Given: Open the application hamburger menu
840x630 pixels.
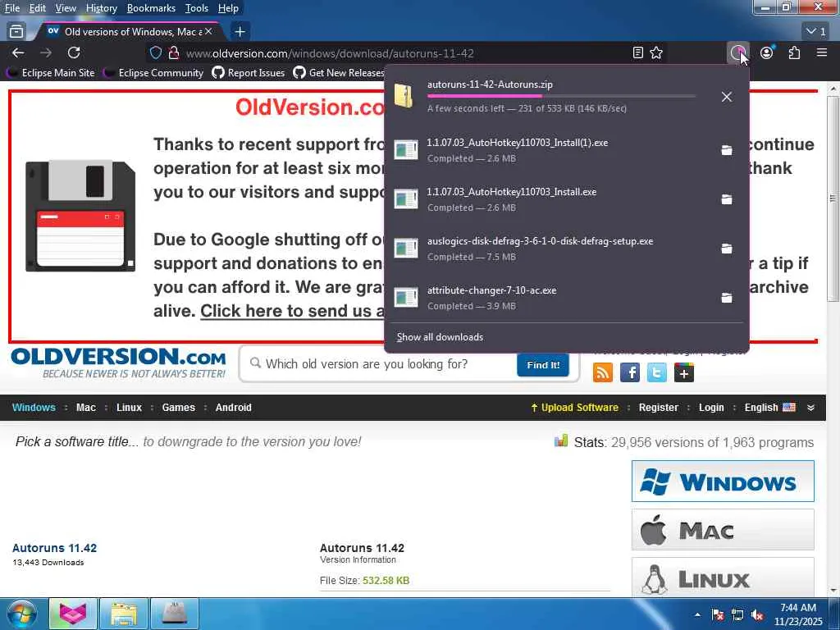Looking at the screenshot, I should [x=822, y=52].
